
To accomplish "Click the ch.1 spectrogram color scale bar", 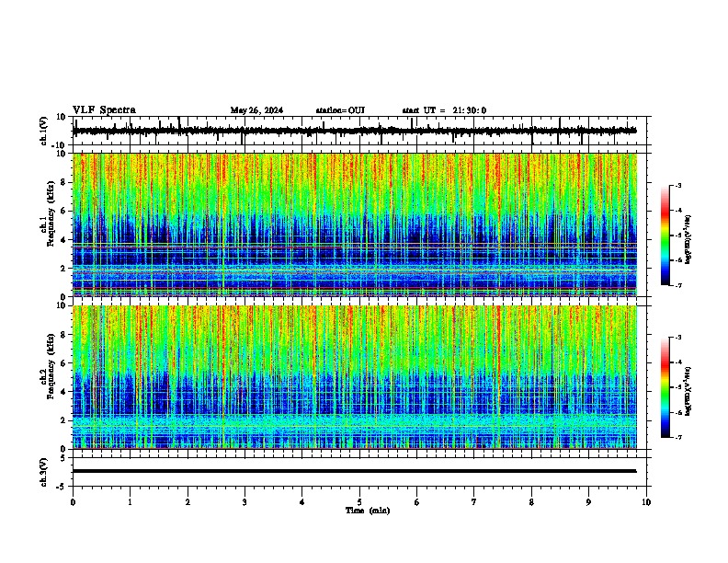I will tap(665, 236).
